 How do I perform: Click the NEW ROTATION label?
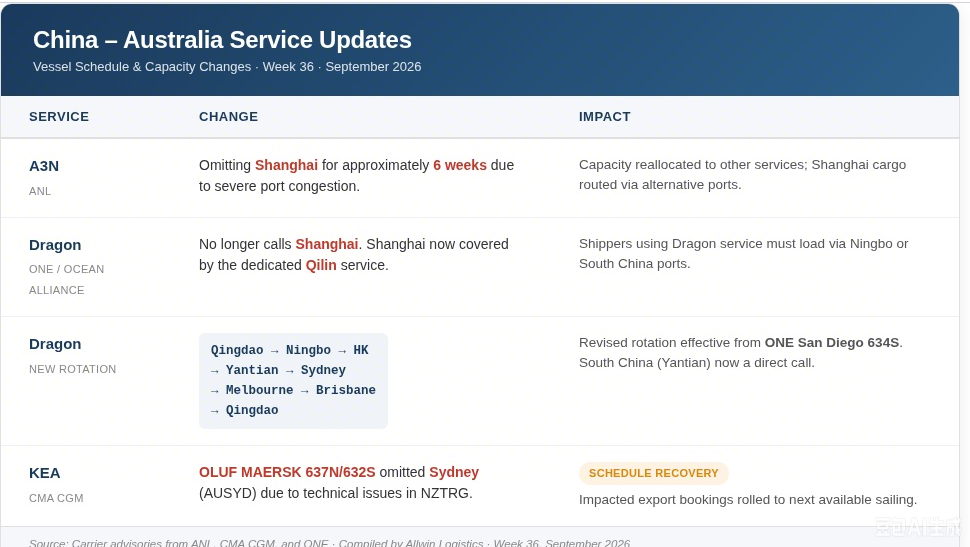(x=72, y=369)
